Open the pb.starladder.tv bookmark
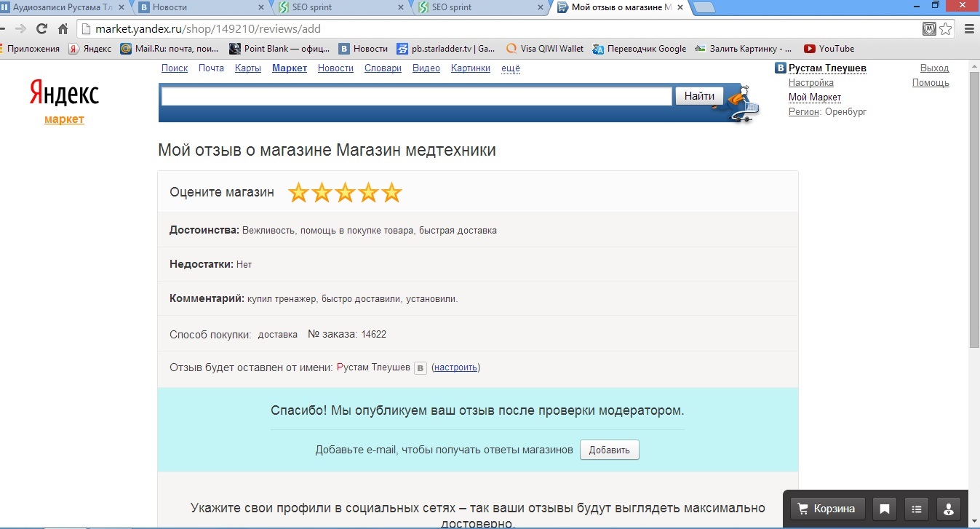Image resolution: width=980 pixels, height=529 pixels. [x=446, y=49]
